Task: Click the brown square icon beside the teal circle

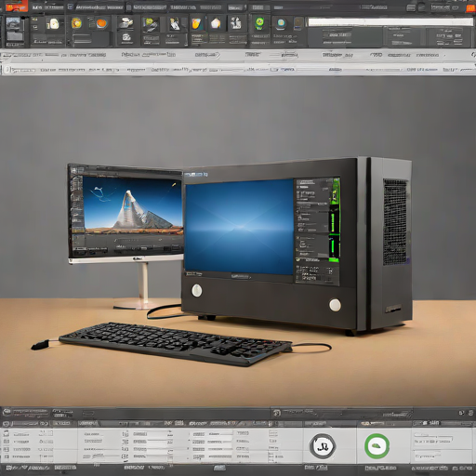Action: pyautogui.click(x=298, y=23)
